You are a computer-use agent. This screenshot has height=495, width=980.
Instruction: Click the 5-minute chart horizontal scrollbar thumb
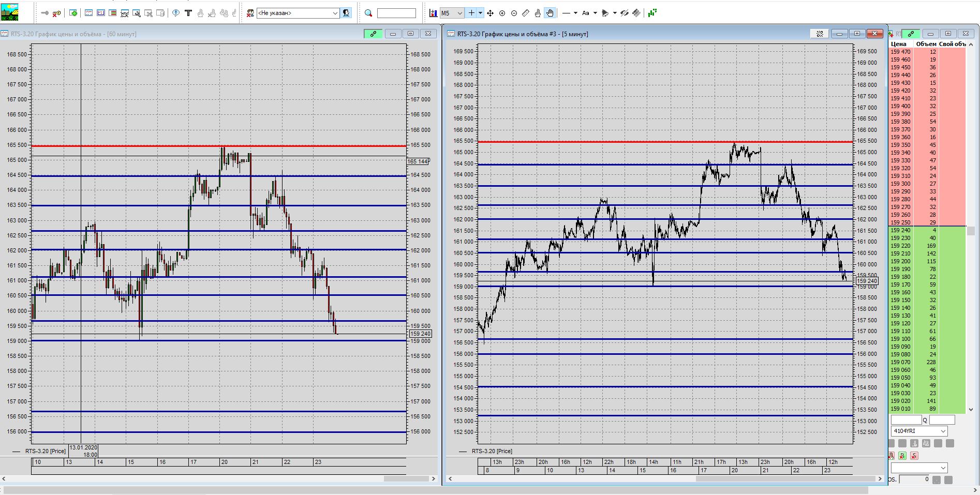[x=785, y=479]
